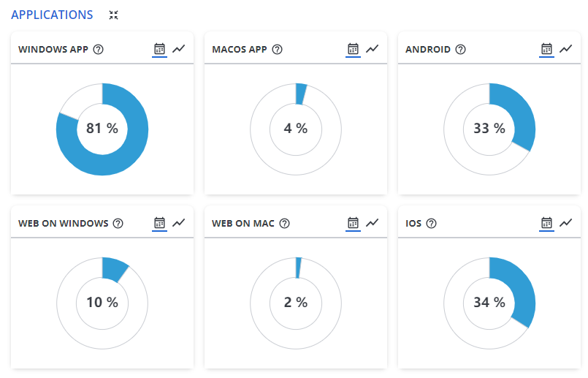Open help for Android card
The image size is (588, 378).
[x=460, y=50]
